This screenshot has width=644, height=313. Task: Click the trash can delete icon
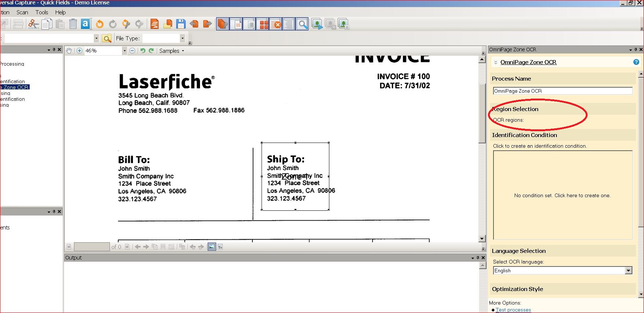[73, 24]
